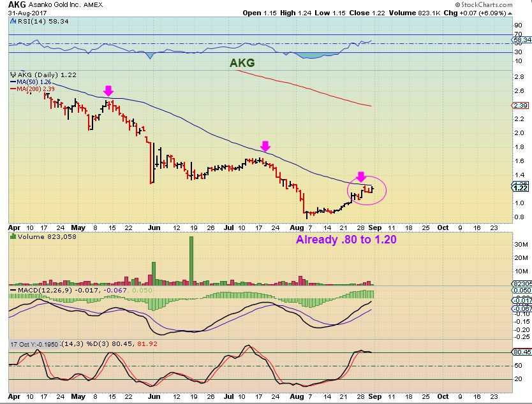Click the Oct label under the stochastic panel
Viewport: 532px width, 404px height.
point(443,396)
